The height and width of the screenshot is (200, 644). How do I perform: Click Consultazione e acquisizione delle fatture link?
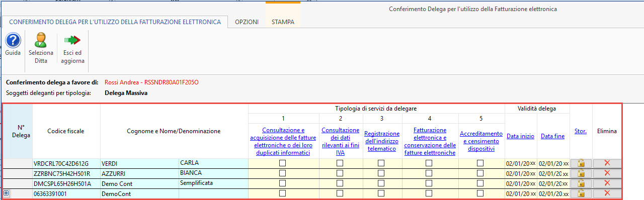point(283,141)
